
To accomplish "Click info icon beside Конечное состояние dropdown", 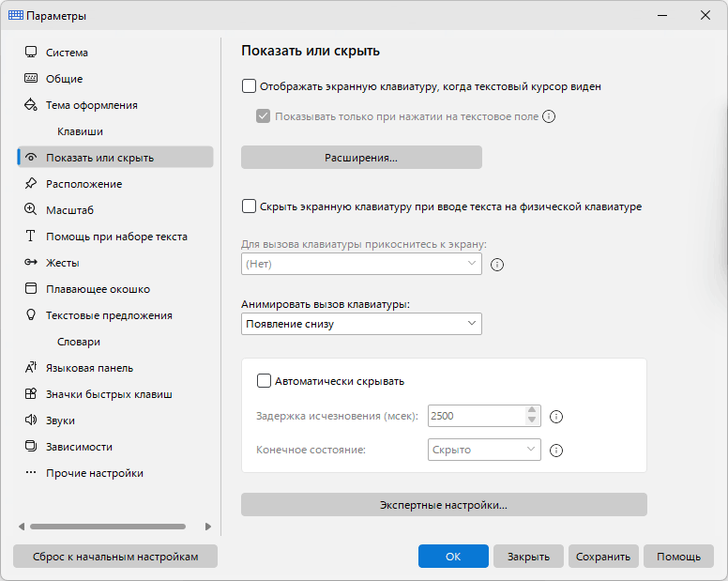I will coord(556,451).
